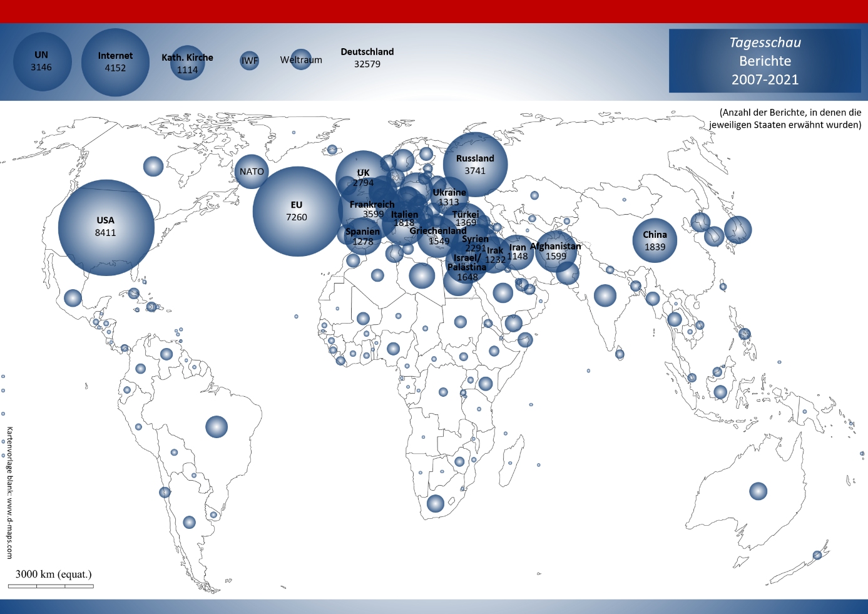Click the Internet legend bubble with 4152
Image resolution: width=868 pixels, height=614 pixels.
pos(115,61)
